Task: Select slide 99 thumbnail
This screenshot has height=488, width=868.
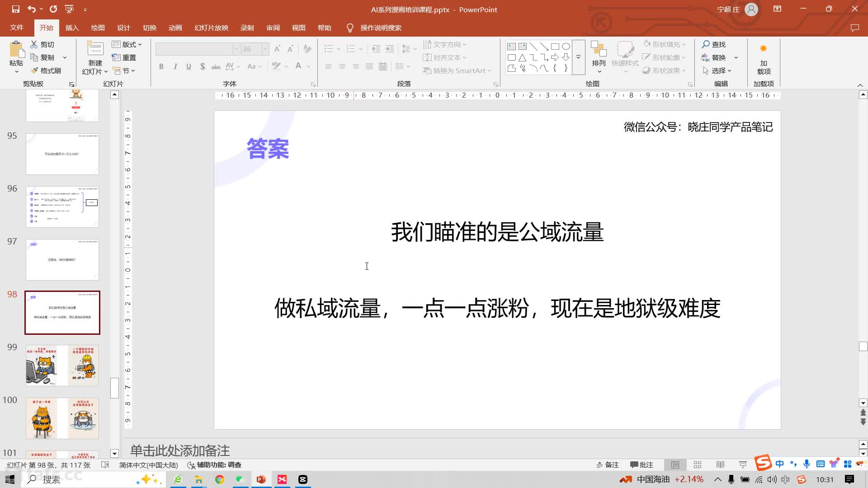Action: [x=62, y=365]
